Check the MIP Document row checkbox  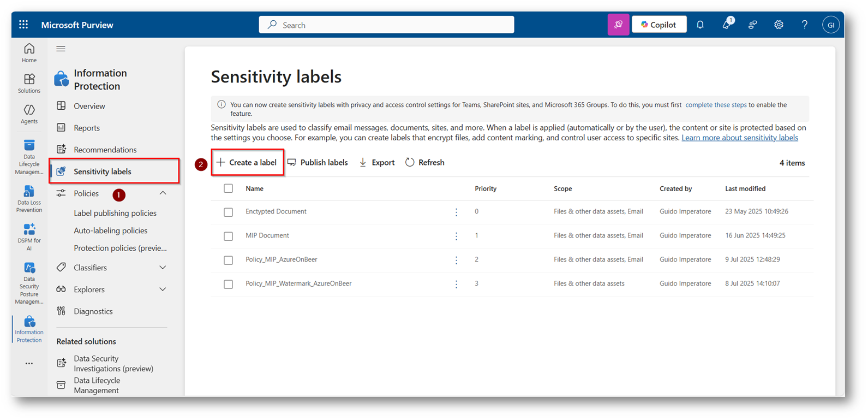point(229,236)
